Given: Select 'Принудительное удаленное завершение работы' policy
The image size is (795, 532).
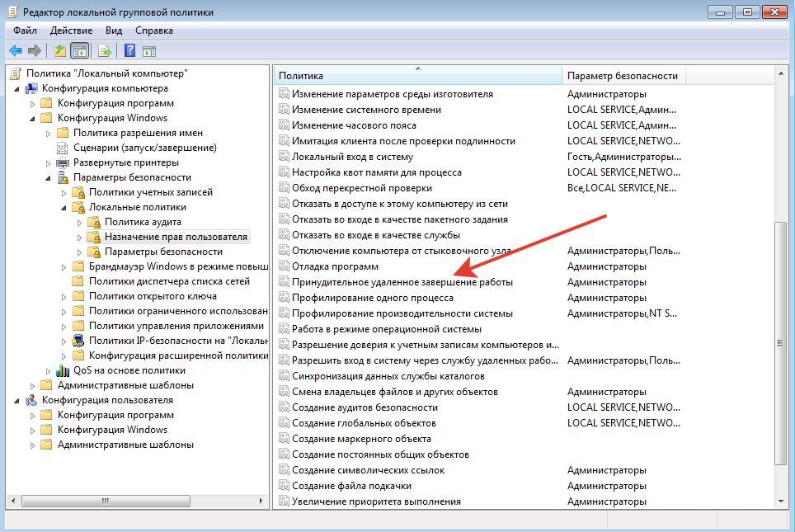Looking at the screenshot, I should (x=402, y=282).
